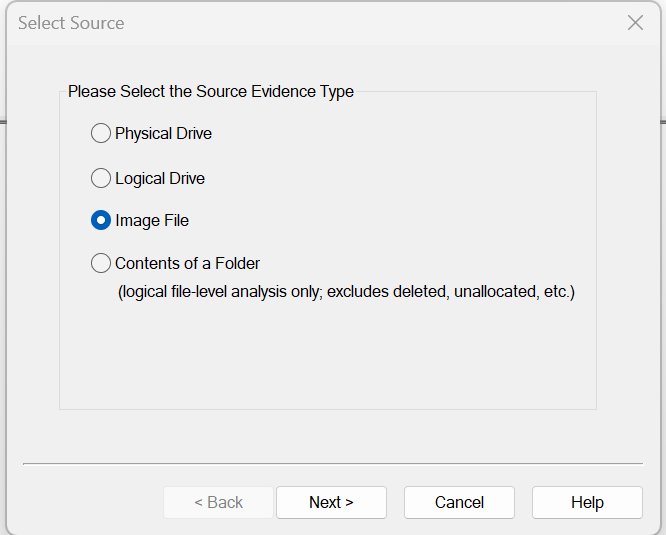The height and width of the screenshot is (535, 666).
Task: Choose the Logical Drive radio option
Action: (101, 178)
